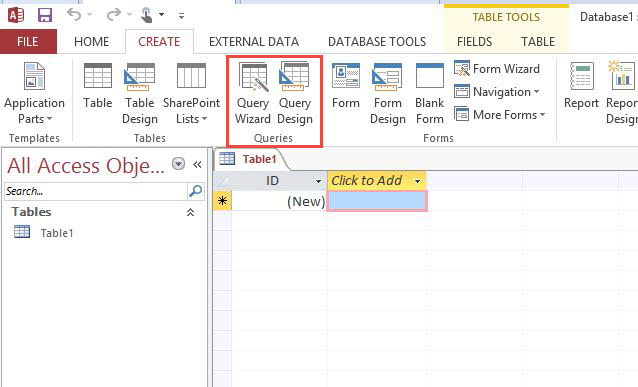This screenshot has width=638, height=387.
Task: Launch the Query Wizard
Action: 253,93
